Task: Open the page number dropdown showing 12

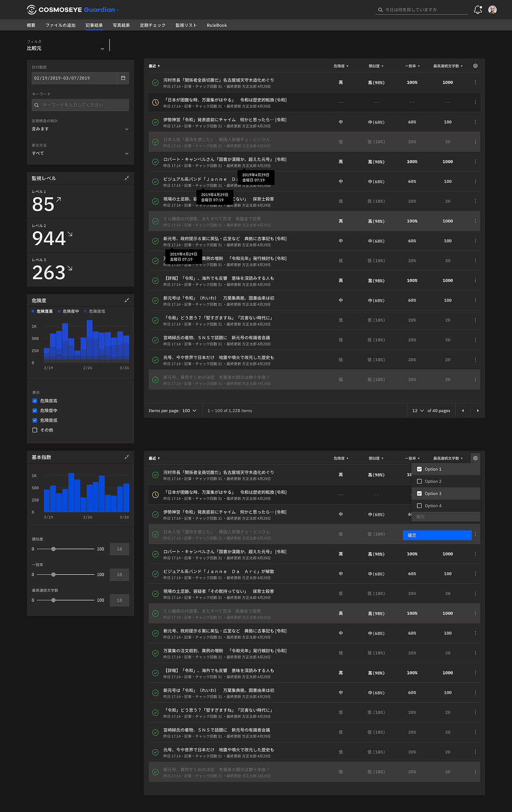Action: click(x=418, y=411)
